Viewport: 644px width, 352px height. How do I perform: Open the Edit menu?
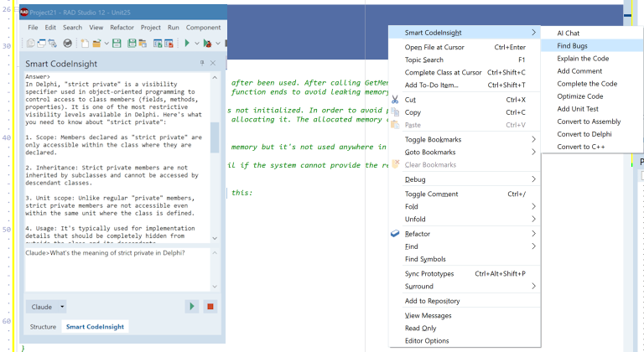[50, 28]
